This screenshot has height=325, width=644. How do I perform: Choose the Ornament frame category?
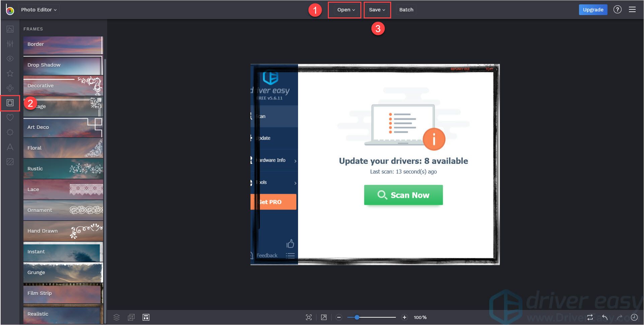[63, 211]
